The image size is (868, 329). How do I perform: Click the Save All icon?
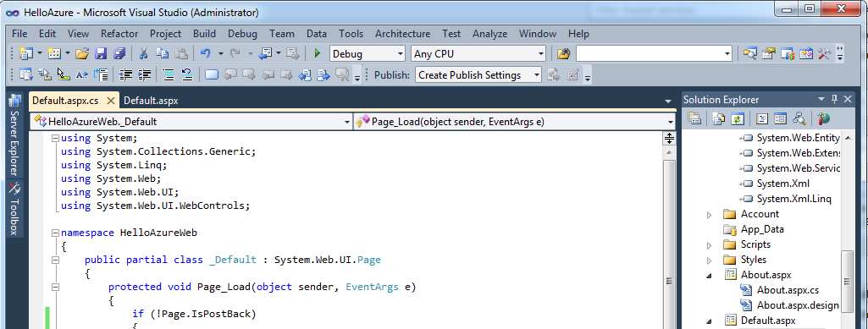(119, 53)
